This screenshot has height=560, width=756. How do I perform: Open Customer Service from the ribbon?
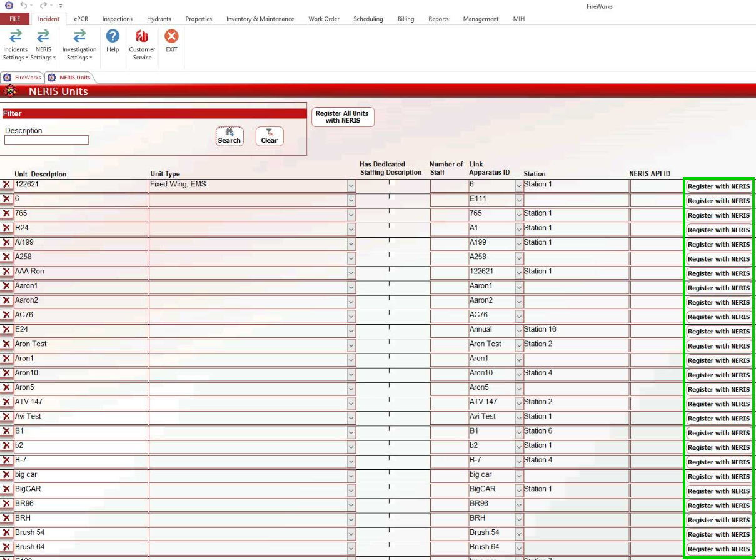coord(142,45)
